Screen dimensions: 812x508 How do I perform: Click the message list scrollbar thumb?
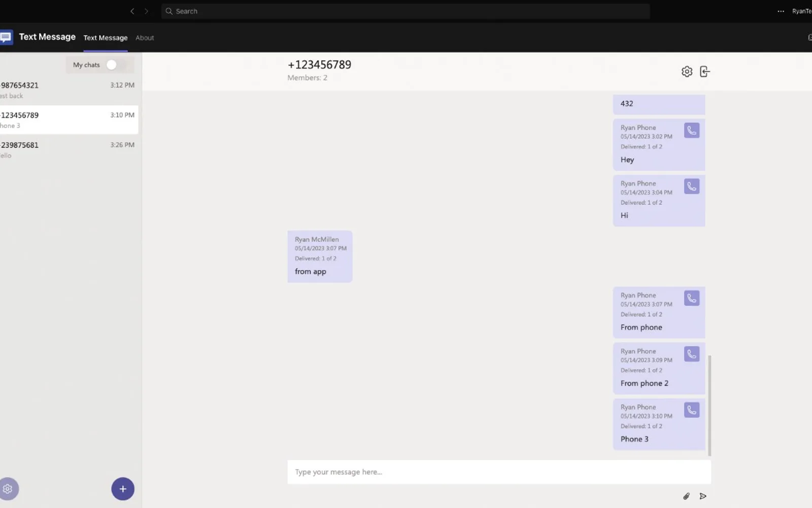[x=709, y=405]
